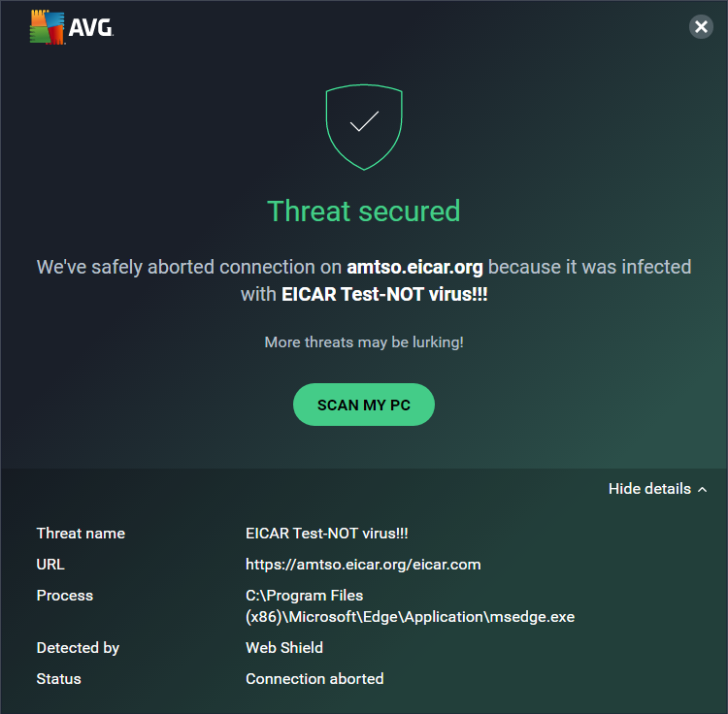The image size is (728, 714).
Task: Click the Detected by label
Action: tap(78, 648)
